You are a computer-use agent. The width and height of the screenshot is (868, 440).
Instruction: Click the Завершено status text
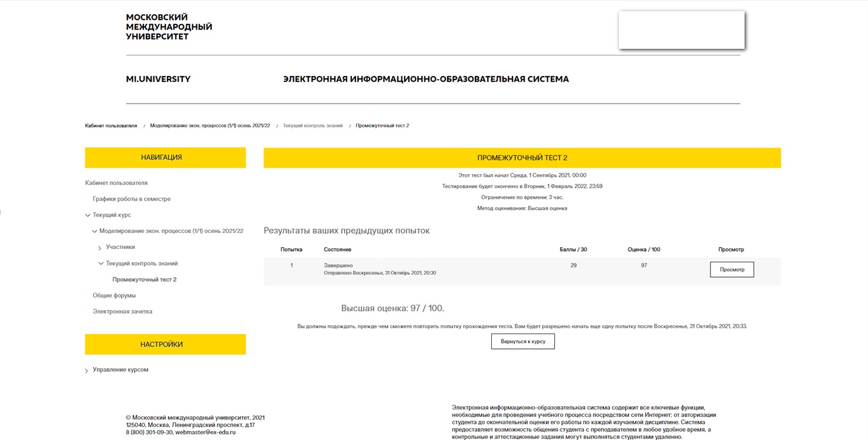[x=339, y=265]
